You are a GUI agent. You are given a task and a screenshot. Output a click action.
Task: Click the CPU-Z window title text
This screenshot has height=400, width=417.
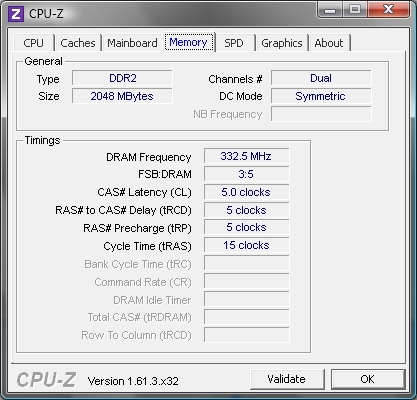tap(46, 14)
